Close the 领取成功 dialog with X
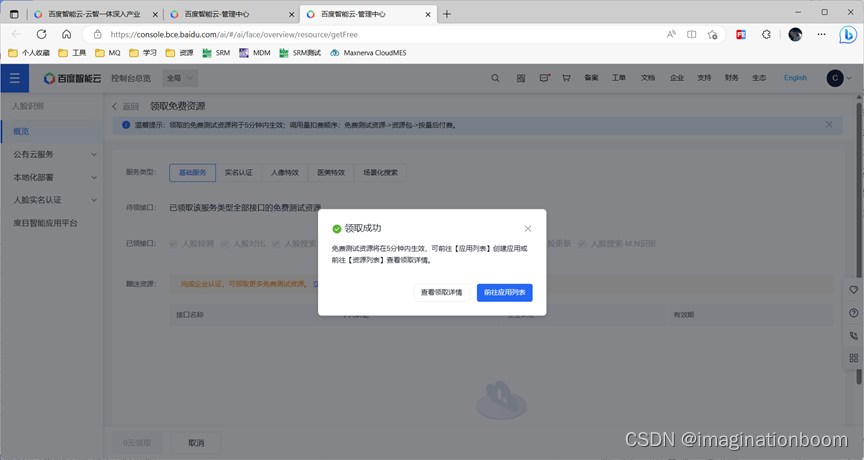The height and width of the screenshot is (460, 864). [528, 229]
